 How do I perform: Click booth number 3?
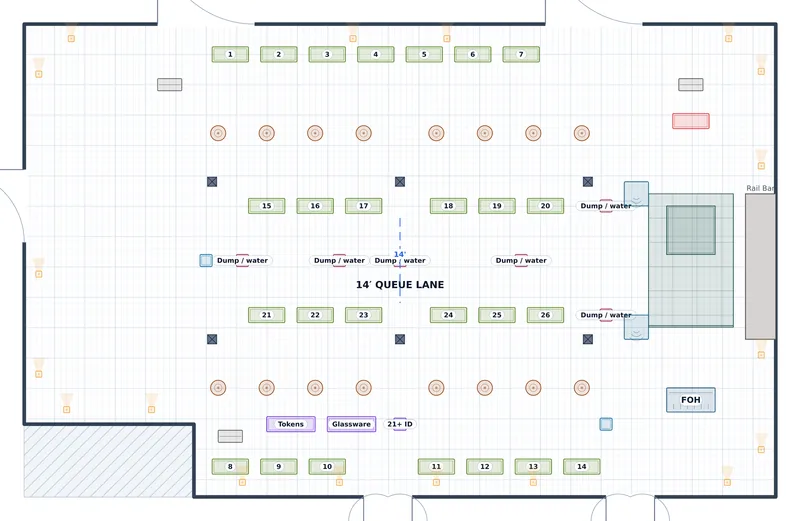click(327, 54)
